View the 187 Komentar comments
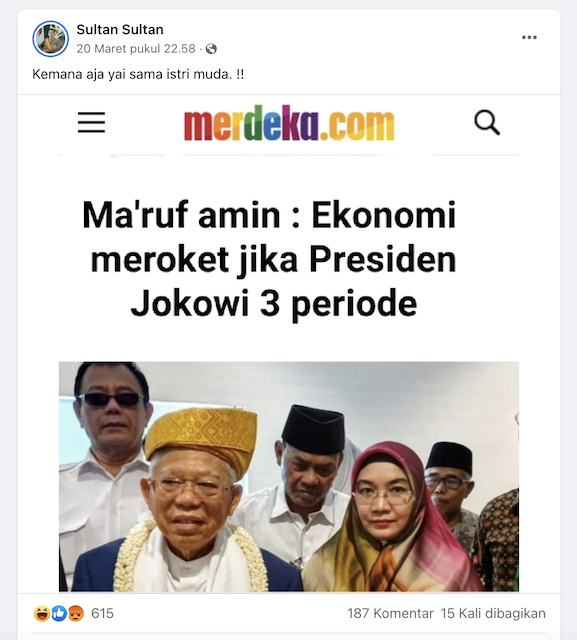Image resolution: width=577 pixels, height=640 pixels. pyautogui.click(x=390, y=613)
